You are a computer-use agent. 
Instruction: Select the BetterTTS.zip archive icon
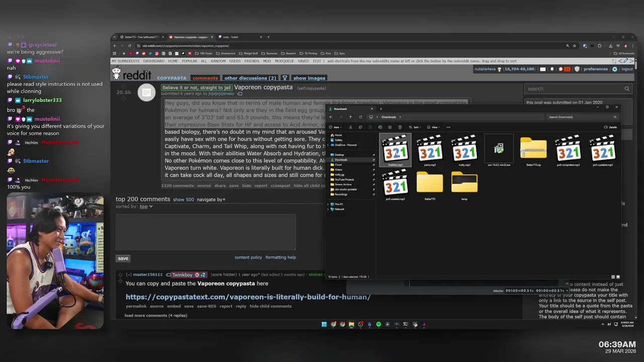(x=533, y=150)
